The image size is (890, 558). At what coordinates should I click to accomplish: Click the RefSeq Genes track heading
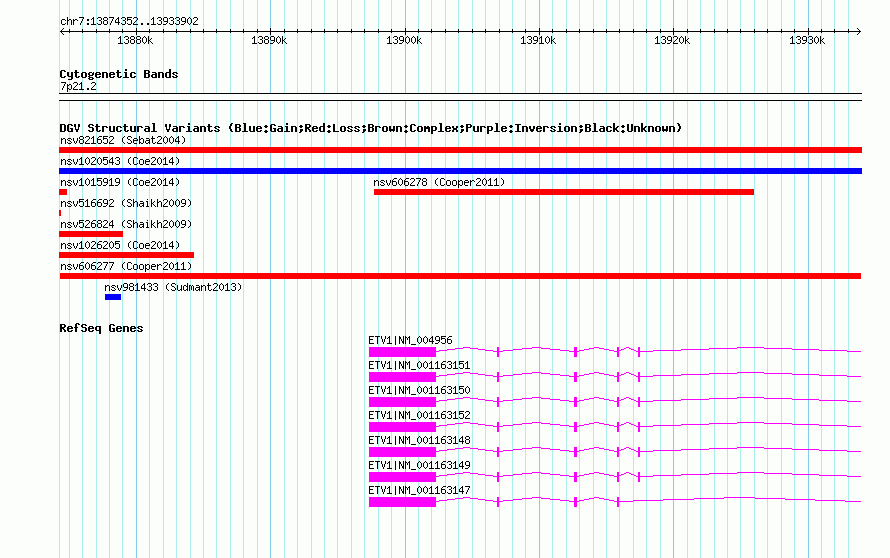pos(101,328)
